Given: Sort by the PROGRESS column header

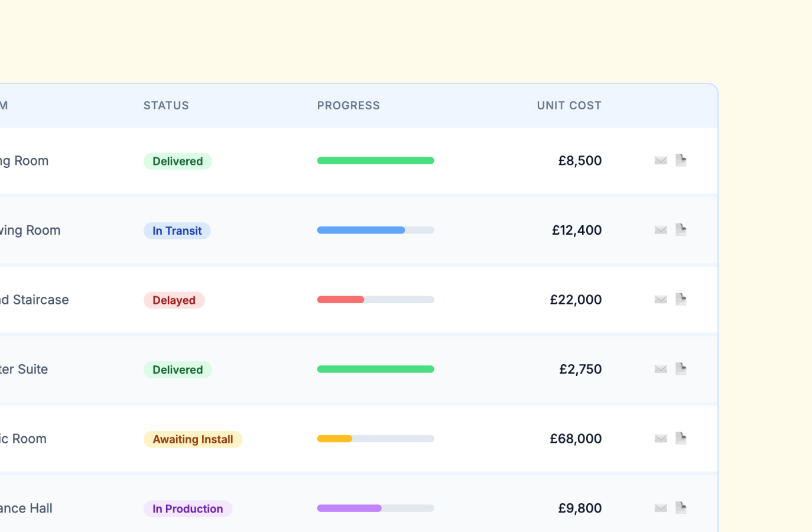Looking at the screenshot, I should click(x=349, y=105).
